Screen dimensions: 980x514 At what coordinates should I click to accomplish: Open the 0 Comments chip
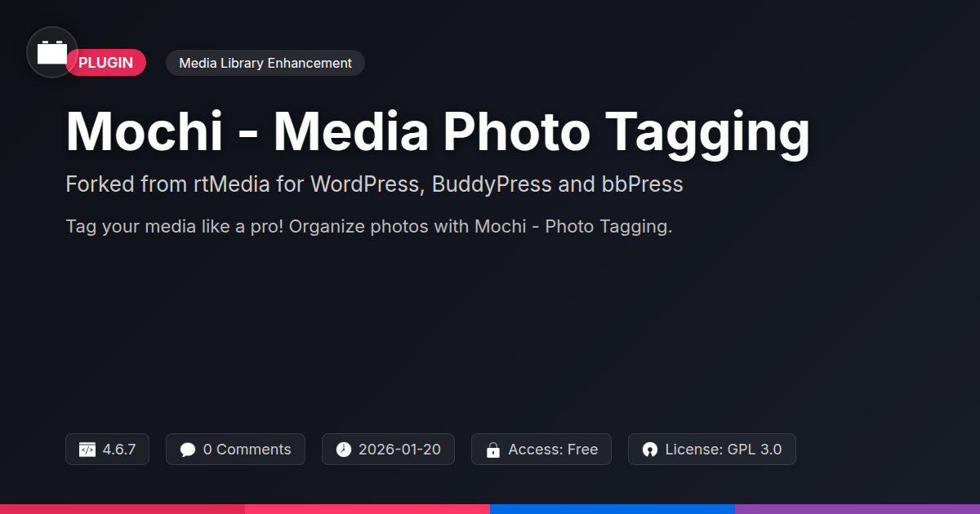[235, 450]
